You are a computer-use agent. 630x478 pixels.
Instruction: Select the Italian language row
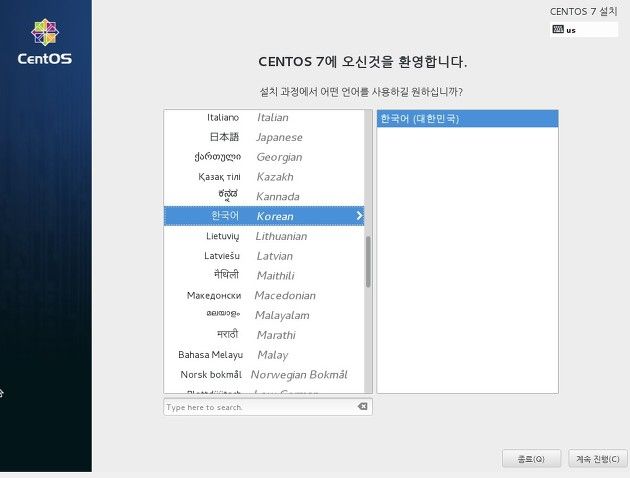click(x=264, y=117)
